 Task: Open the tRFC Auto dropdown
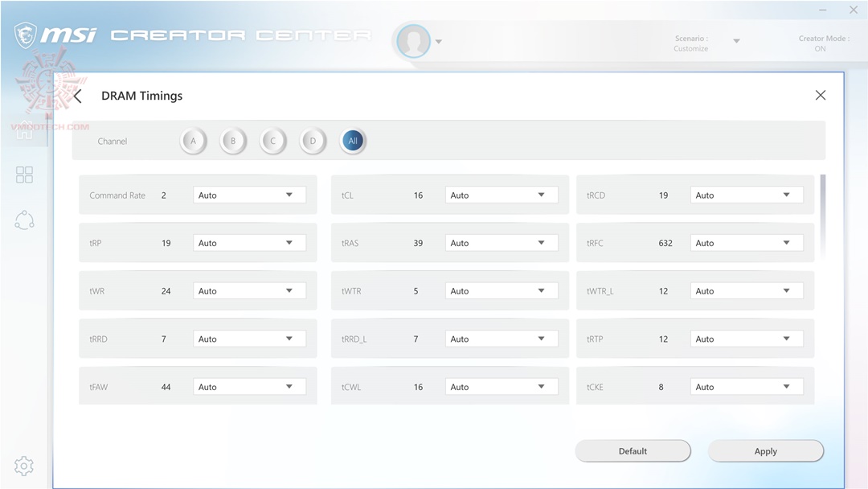(x=747, y=243)
